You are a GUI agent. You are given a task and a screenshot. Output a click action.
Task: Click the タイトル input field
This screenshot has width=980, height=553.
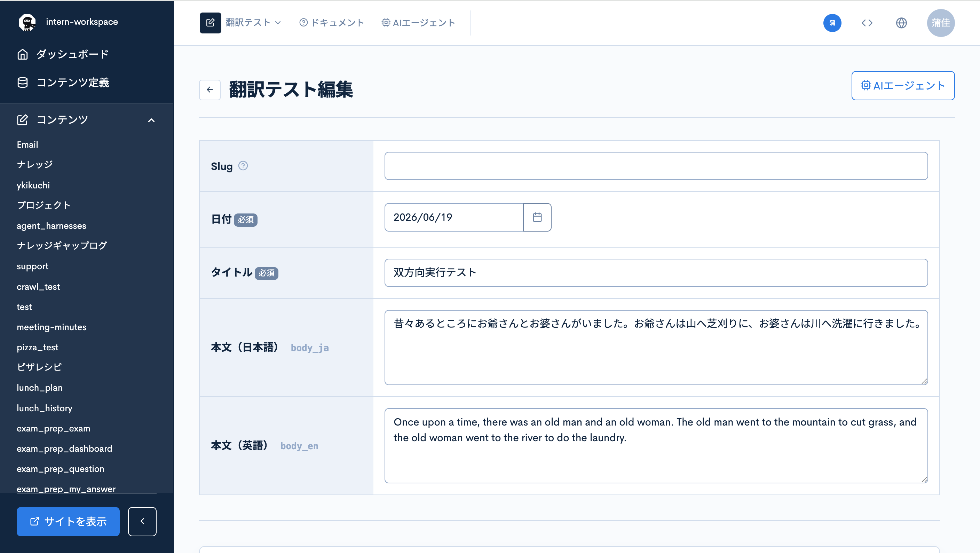(x=656, y=273)
